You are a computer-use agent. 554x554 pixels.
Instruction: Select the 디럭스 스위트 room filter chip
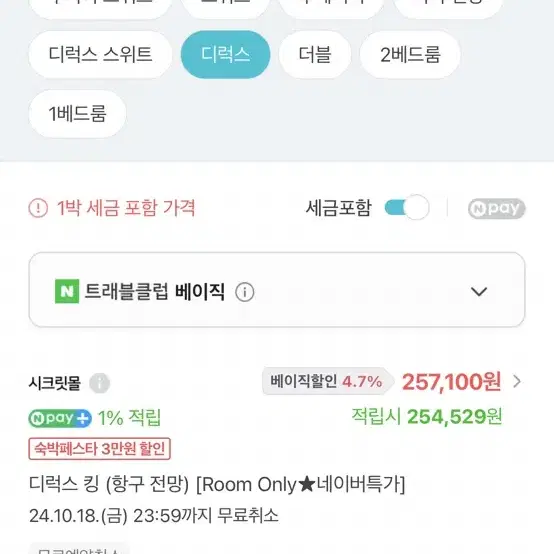[x=100, y=54]
